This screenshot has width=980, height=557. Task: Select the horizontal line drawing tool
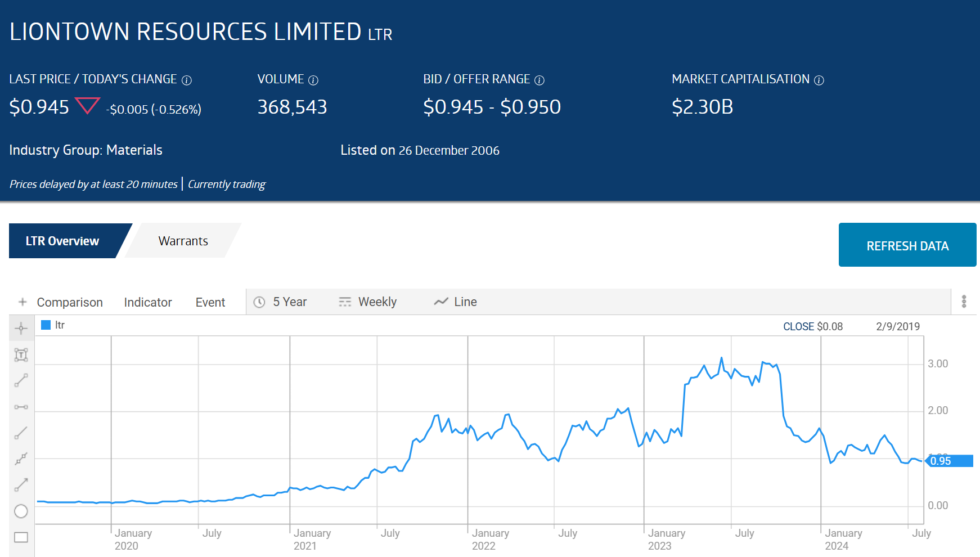(21, 407)
